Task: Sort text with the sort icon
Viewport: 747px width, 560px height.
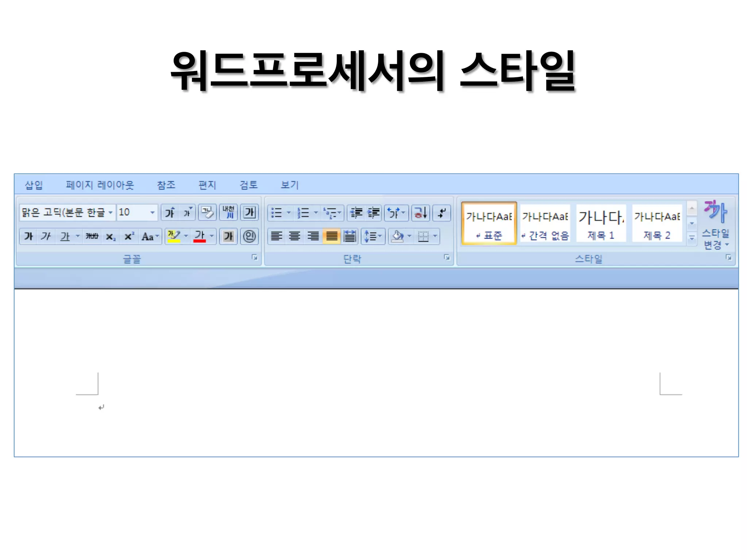Action: (421, 213)
